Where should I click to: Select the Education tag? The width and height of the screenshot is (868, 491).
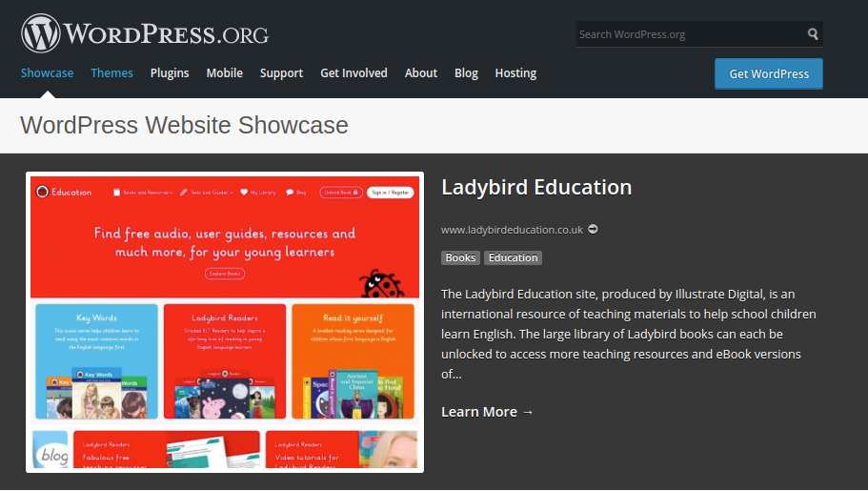513,257
